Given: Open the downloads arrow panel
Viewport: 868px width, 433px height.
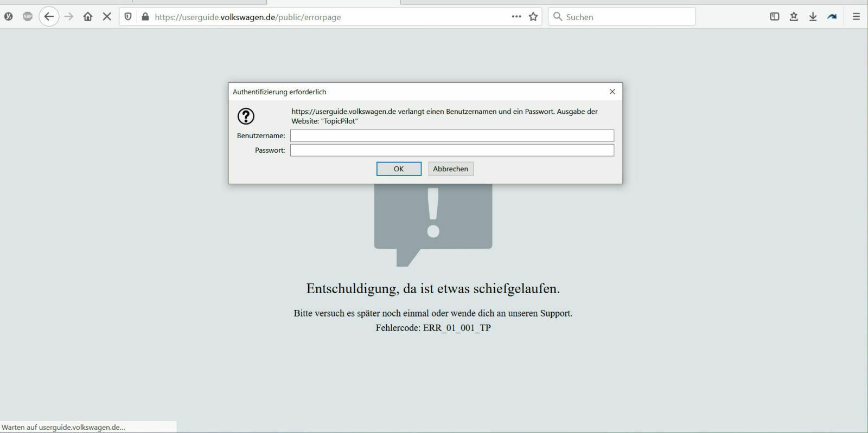Looking at the screenshot, I should coord(813,17).
